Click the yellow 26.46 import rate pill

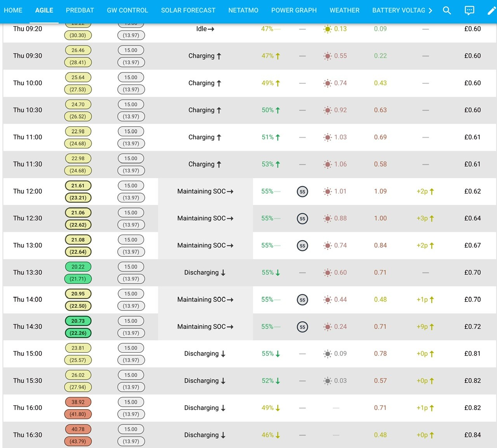point(78,50)
